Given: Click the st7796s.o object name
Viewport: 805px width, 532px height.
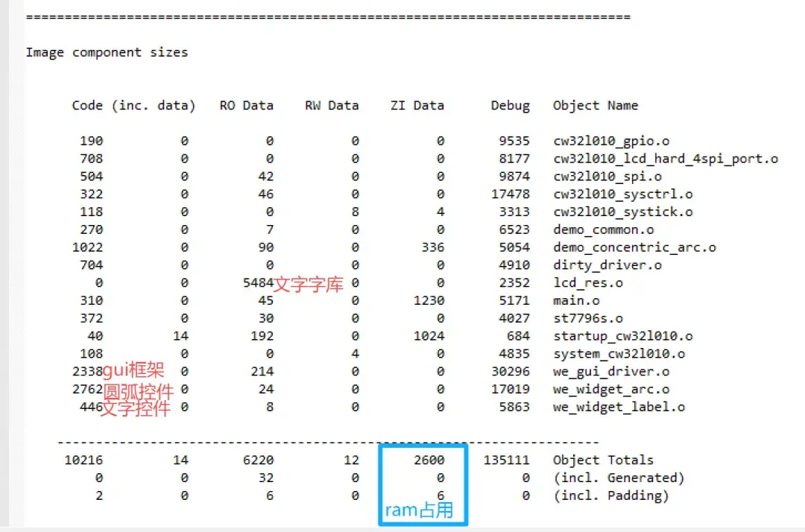Looking at the screenshot, I should [x=588, y=318].
